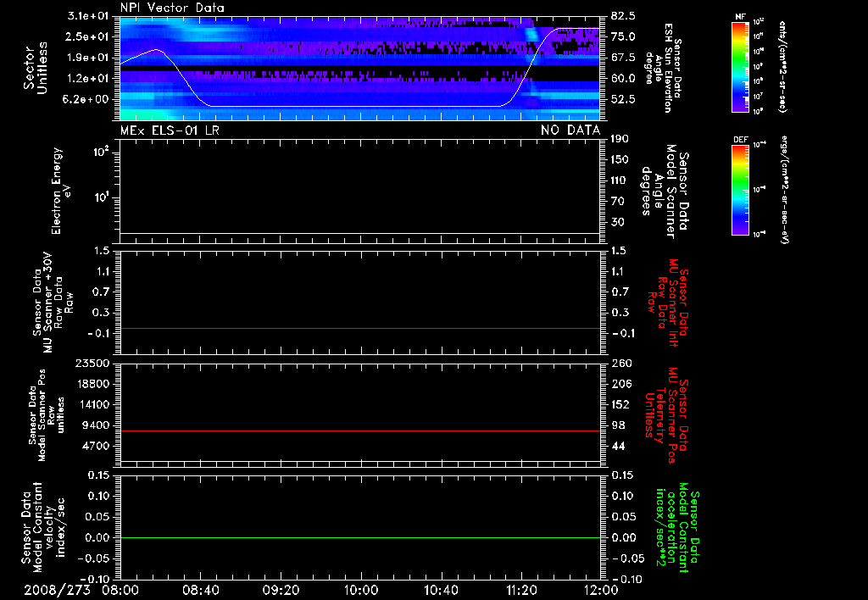Click the white sun elevation curve
The image size is (868, 600).
coord(354,106)
